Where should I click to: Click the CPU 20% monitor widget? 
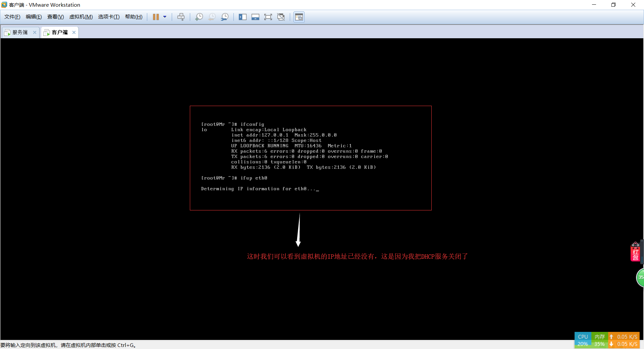(583, 340)
